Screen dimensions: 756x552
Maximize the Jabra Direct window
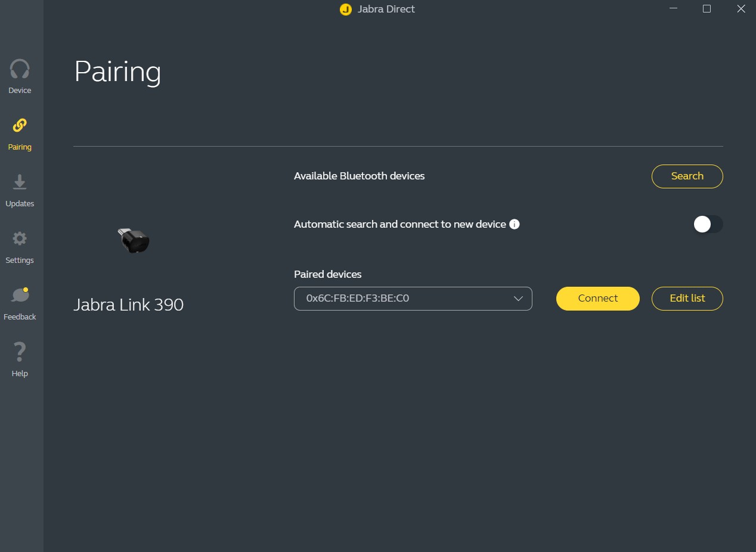click(707, 9)
